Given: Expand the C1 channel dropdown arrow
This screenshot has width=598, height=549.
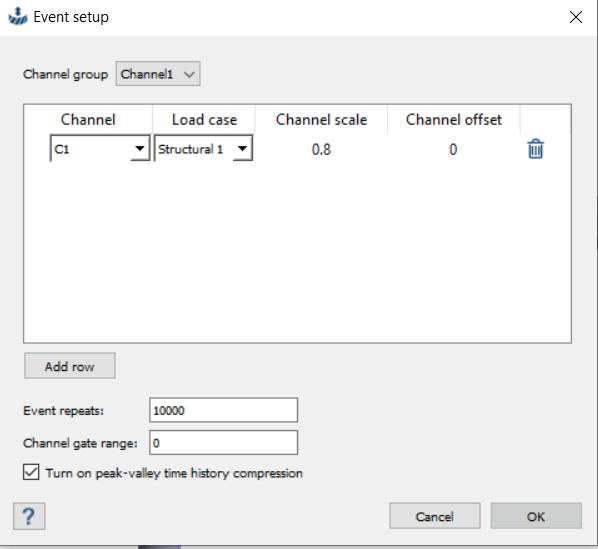Looking at the screenshot, I should 140,148.
